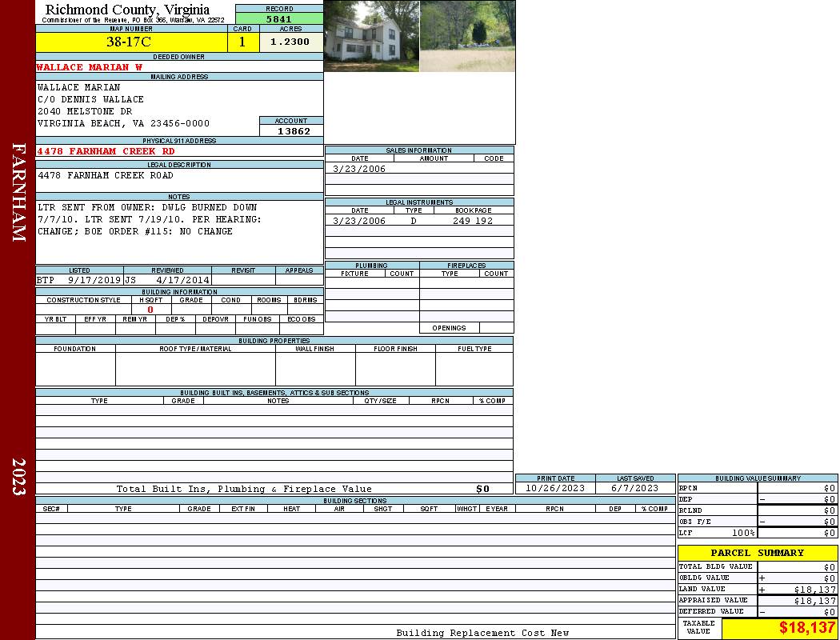The image size is (840, 640).
Task: Select the last saved date 6/7/2023
Action: [x=634, y=488]
